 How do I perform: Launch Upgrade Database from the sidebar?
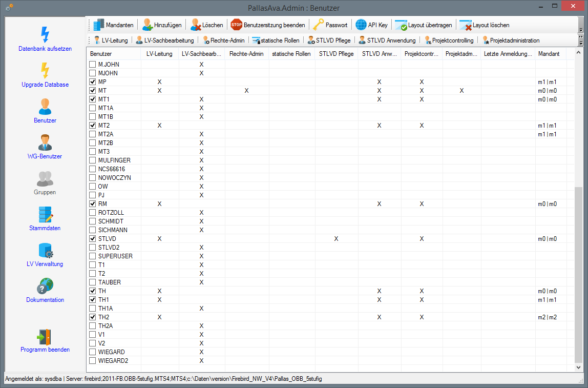pyautogui.click(x=45, y=75)
